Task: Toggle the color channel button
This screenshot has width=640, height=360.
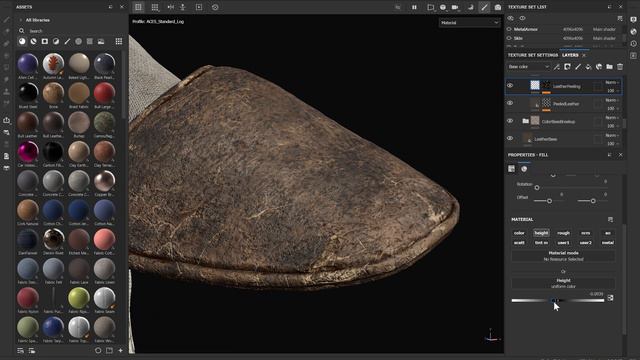Action: click(x=519, y=233)
